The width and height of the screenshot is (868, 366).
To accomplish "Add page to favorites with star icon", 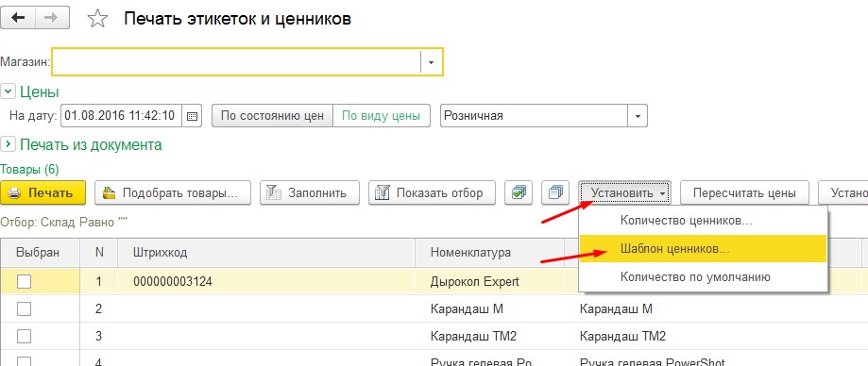I will tap(97, 19).
